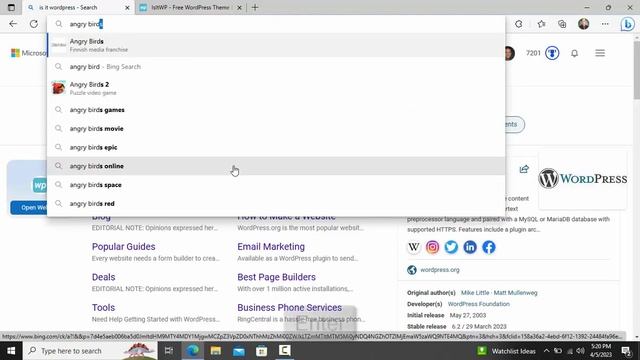Choose 'angry birds games' suggestion
The image size is (640, 360).
click(x=276, y=110)
